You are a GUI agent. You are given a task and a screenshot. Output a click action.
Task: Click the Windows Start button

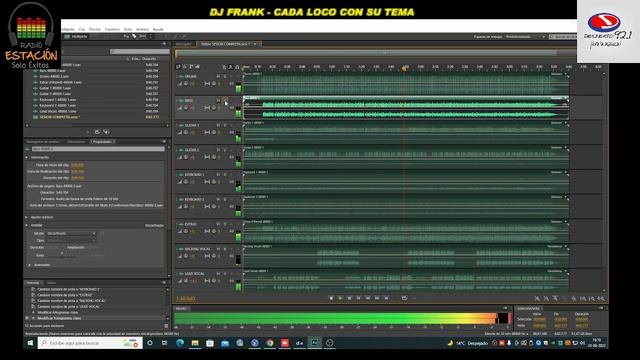pos(30,343)
